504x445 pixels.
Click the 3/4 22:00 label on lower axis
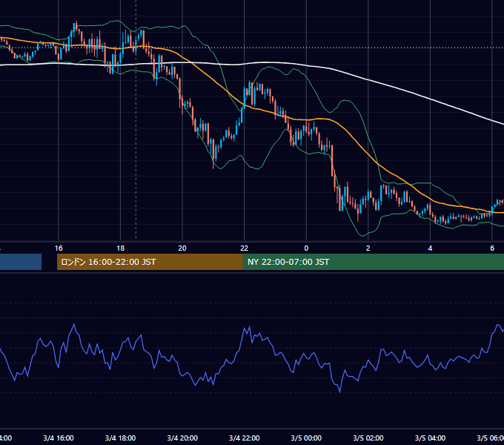pos(245,438)
